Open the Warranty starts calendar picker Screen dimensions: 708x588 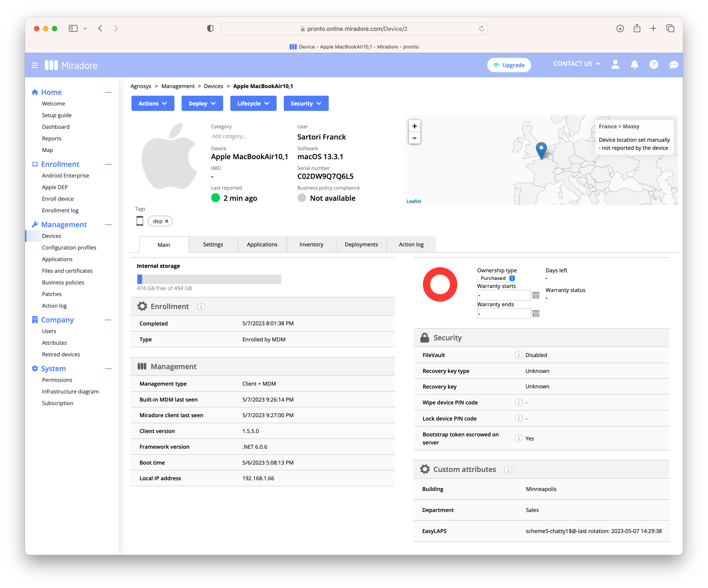pyautogui.click(x=535, y=295)
